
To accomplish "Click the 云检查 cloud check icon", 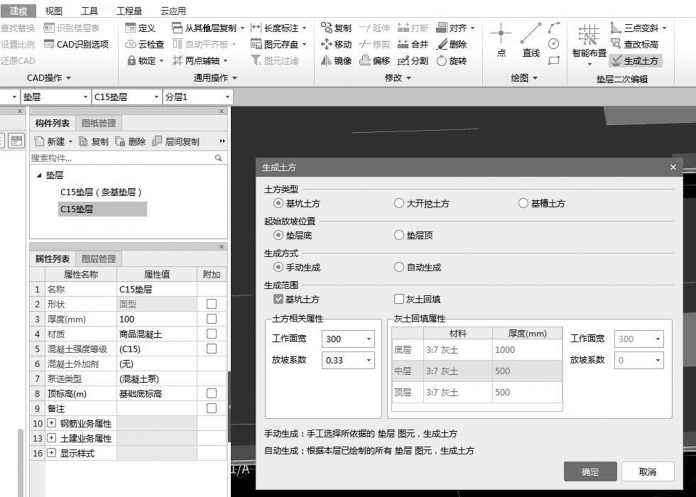I will [x=146, y=44].
